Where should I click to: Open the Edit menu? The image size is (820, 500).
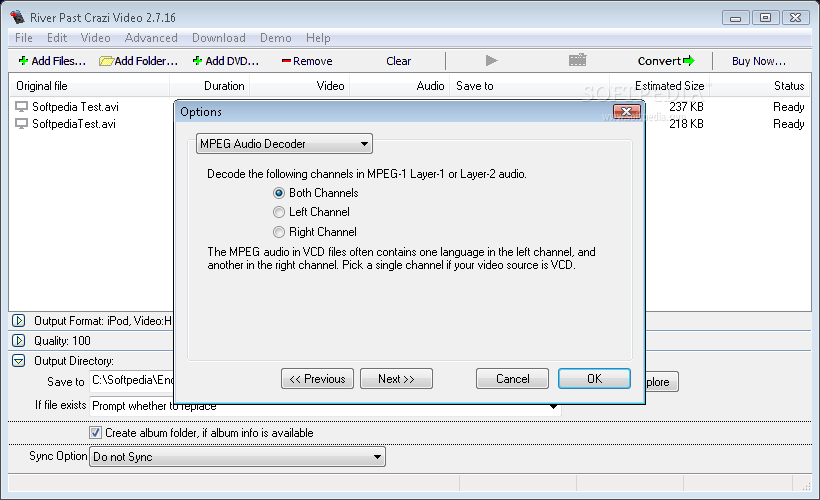click(57, 38)
